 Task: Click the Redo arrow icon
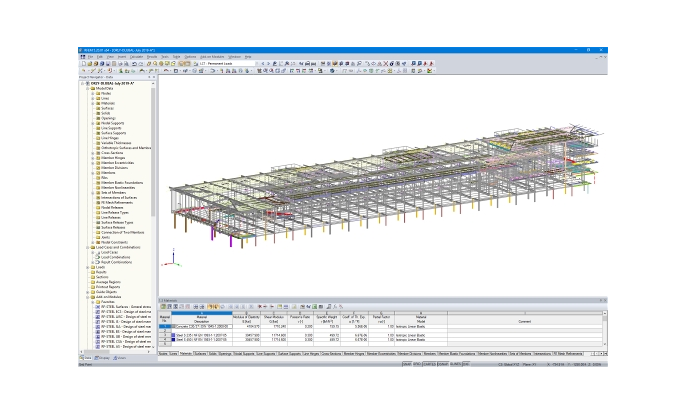pyautogui.click(x=140, y=63)
